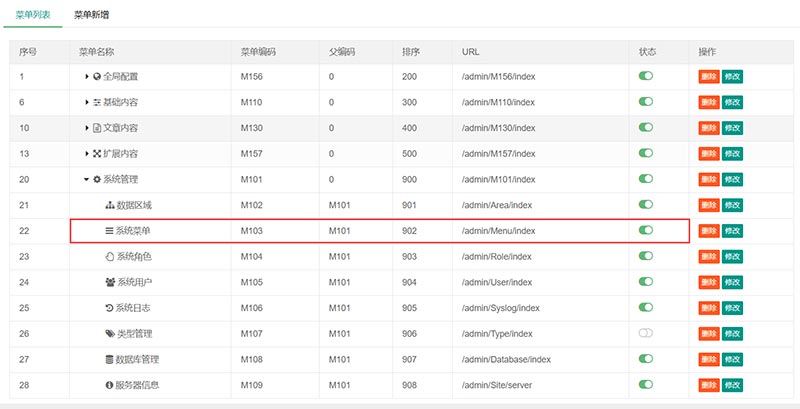Image resolution: width=800 pixels, height=409 pixels.
Task: Click the gear icon beside 系统管理
Action: pos(97,179)
